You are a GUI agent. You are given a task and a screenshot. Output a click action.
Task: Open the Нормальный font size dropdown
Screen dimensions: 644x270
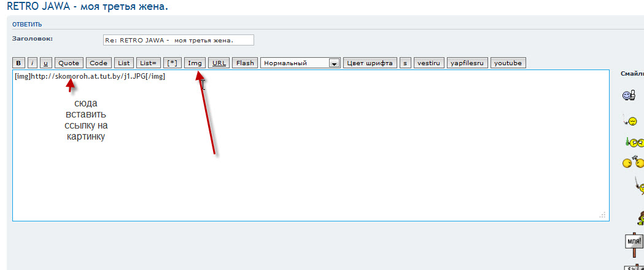tap(300, 63)
